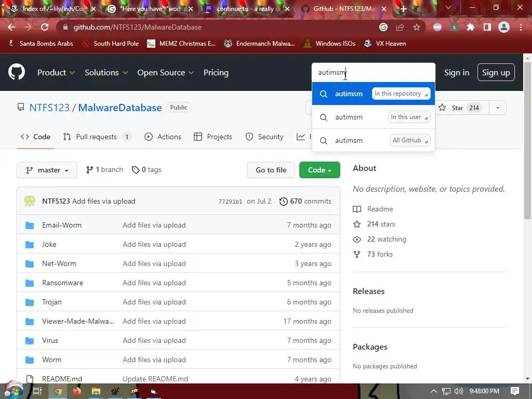The width and height of the screenshot is (532, 399).
Task: Expand the Solutions menu
Action: tap(106, 73)
